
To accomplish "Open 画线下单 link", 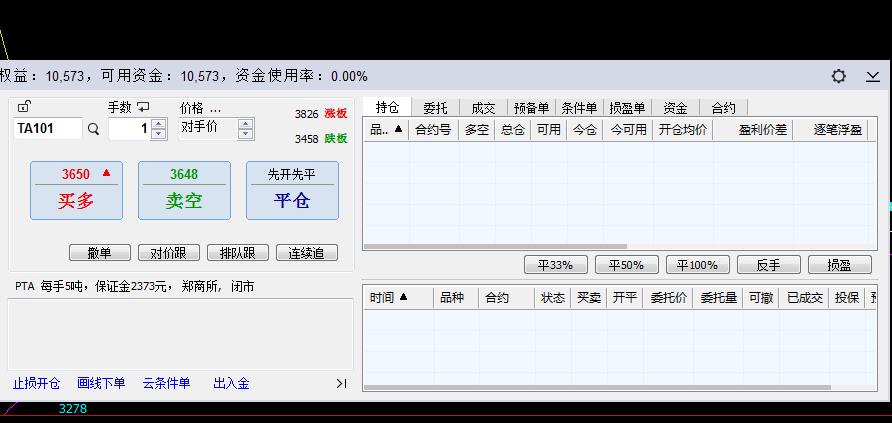I will point(101,384).
